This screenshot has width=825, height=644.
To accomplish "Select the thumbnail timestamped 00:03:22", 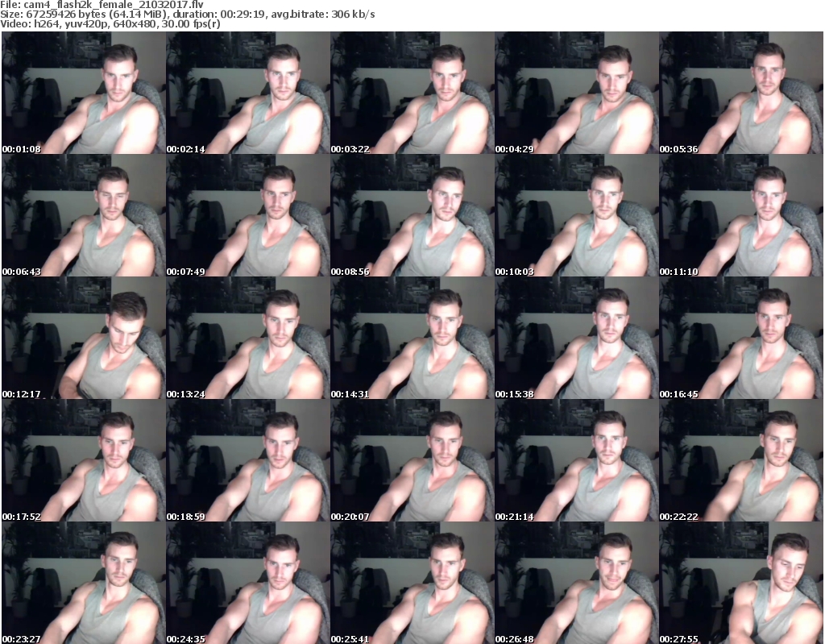I will [x=412, y=93].
